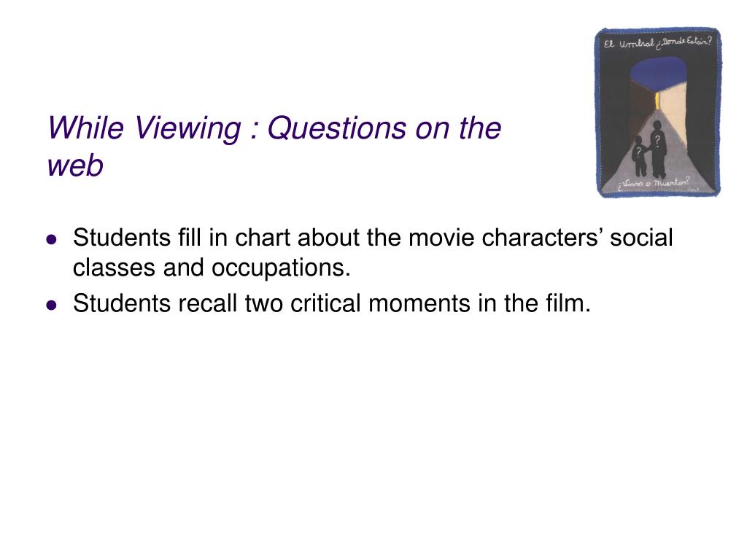Click the 'El Umbral ¿Donde Están?' stitched text
The height and width of the screenshot is (560, 747).
click(657, 43)
